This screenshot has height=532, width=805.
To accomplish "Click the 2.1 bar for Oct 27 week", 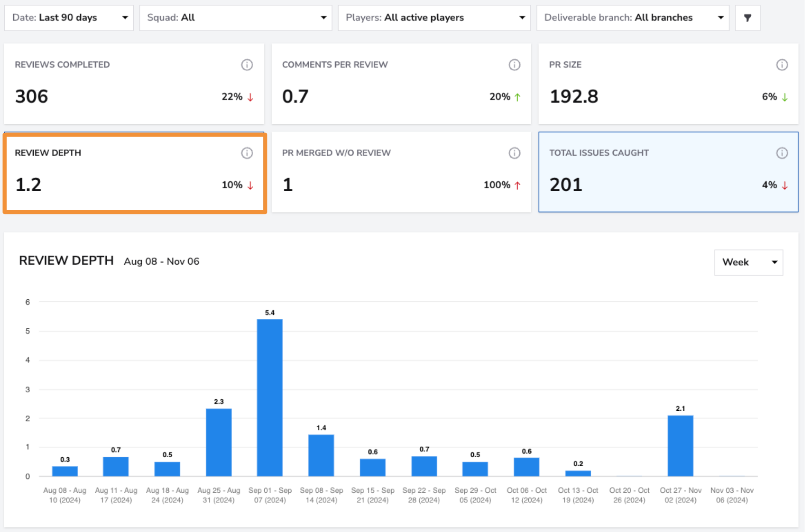I will pyautogui.click(x=680, y=446).
